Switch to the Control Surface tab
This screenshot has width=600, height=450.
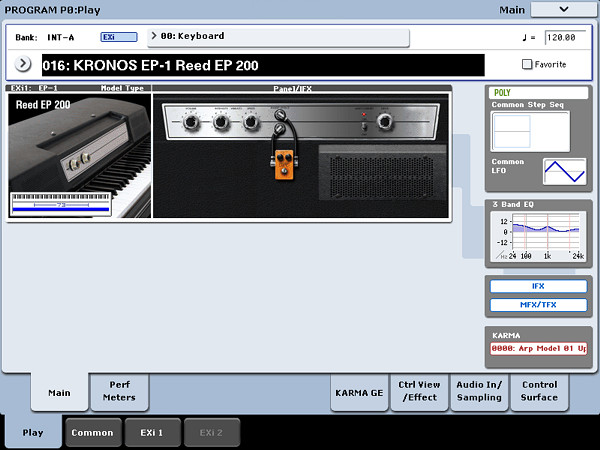tap(539, 391)
